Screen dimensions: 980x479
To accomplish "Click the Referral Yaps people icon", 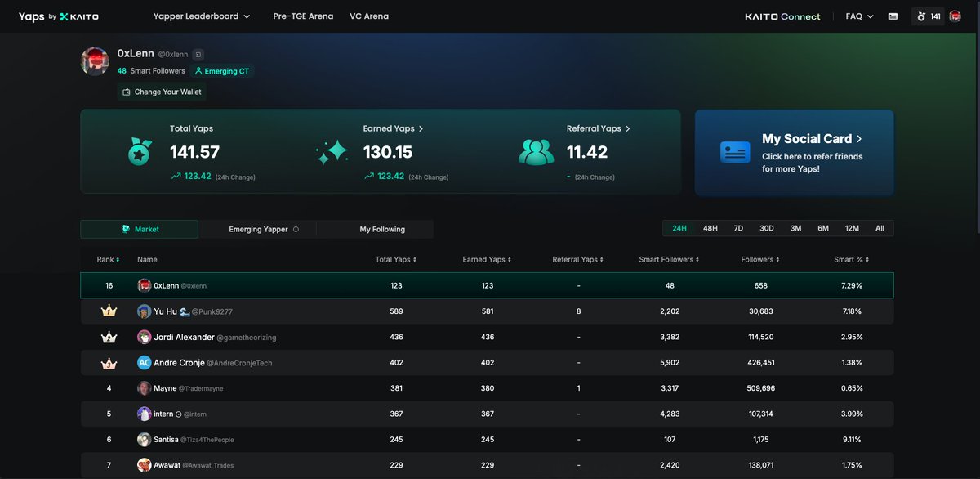I will click(x=536, y=152).
